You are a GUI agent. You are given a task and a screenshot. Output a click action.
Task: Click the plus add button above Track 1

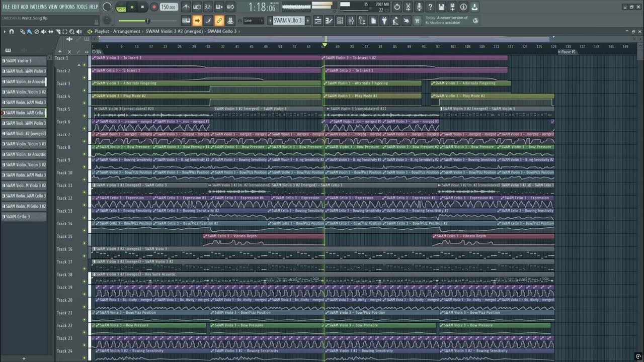click(60, 51)
